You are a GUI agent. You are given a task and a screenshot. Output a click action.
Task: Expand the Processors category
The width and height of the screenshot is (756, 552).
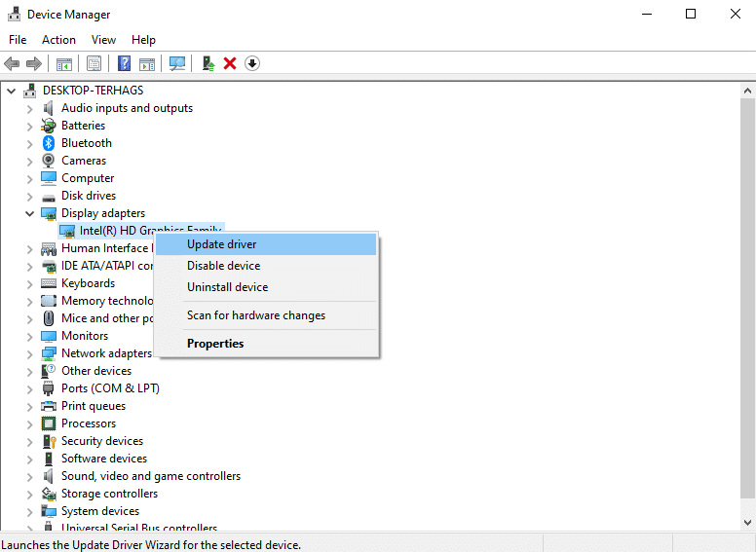[30, 423]
